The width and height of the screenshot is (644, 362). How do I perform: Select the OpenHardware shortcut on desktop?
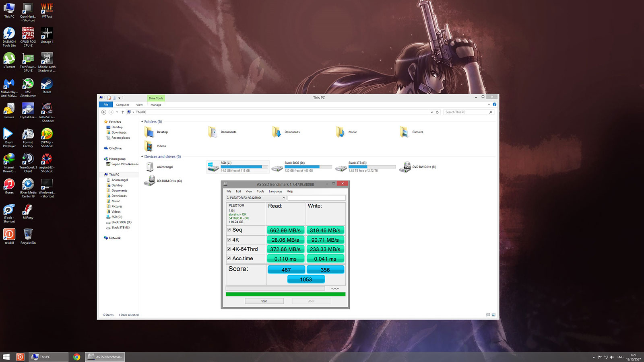point(28,12)
